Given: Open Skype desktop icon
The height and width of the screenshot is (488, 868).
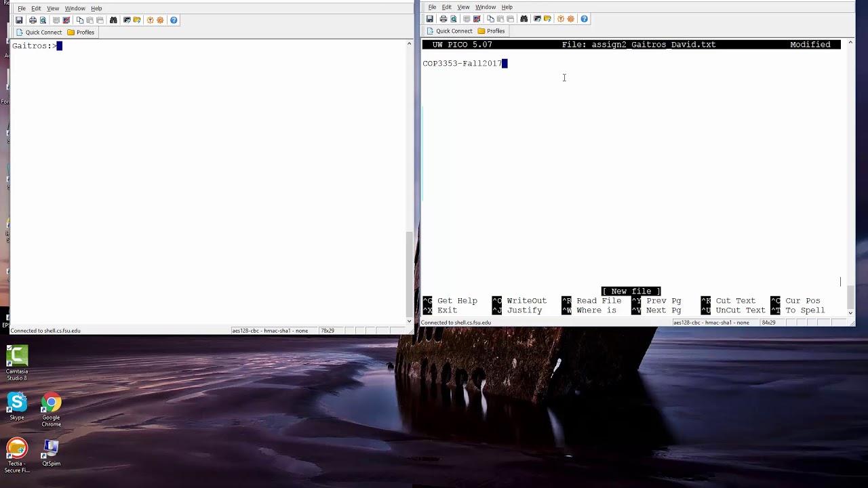Looking at the screenshot, I should pyautogui.click(x=17, y=407).
